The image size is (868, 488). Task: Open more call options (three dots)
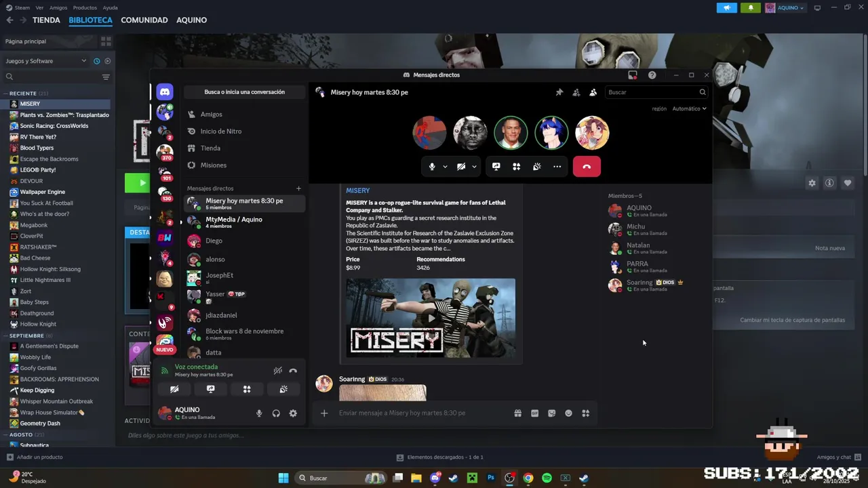coord(557,167)
